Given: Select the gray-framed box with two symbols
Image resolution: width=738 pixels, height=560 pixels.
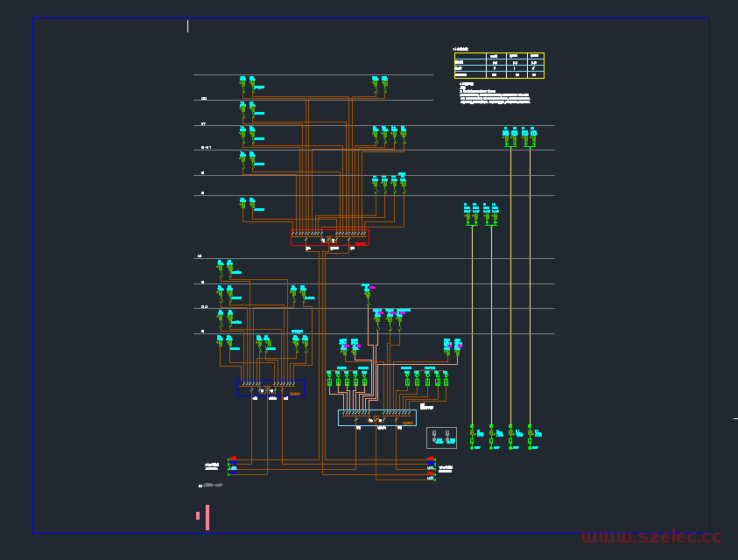Looking at the screenshot, I should [x=441, y=437].
